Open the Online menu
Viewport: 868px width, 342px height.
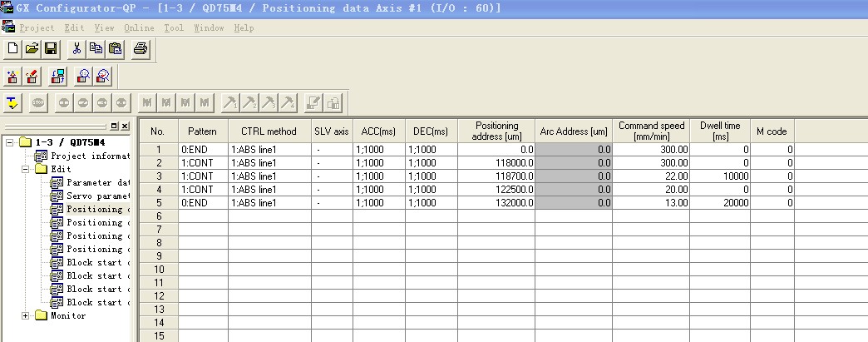tap(127, 27)
